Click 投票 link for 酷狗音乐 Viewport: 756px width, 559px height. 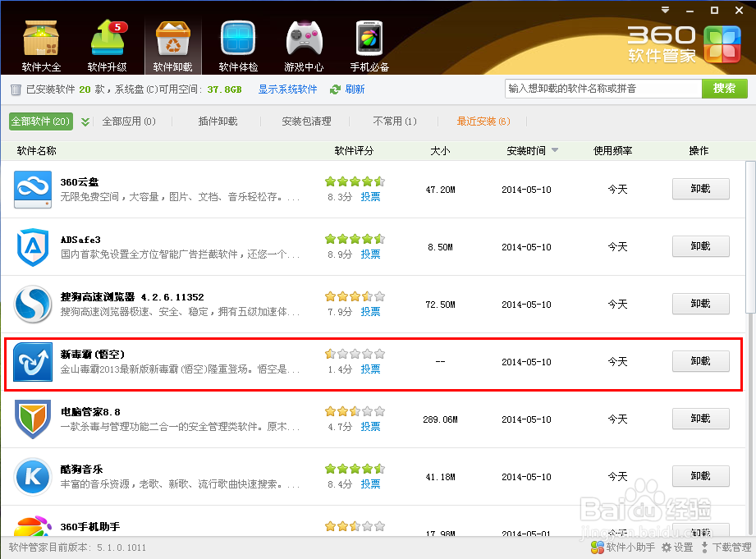click(370, 483)
